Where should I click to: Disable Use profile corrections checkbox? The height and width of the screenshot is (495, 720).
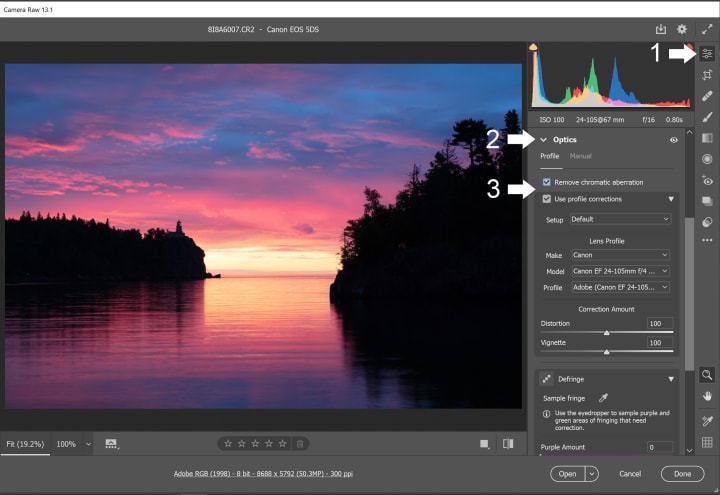tap(546, 199)
